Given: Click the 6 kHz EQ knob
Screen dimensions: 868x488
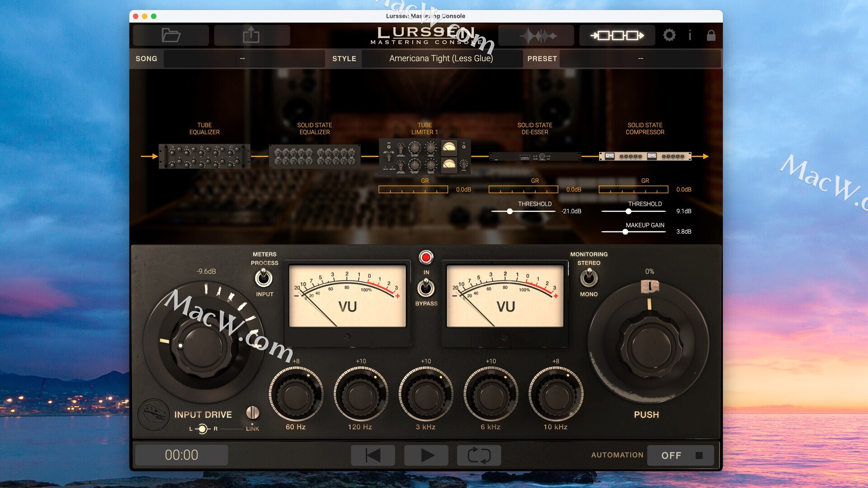Looking at the screenshot, I should click(491, 394).
